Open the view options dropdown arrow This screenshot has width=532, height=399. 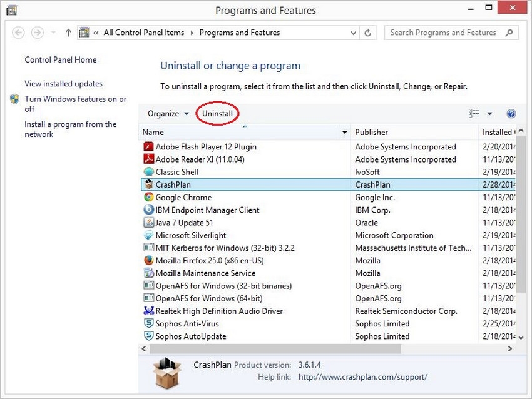click(489, 114)
